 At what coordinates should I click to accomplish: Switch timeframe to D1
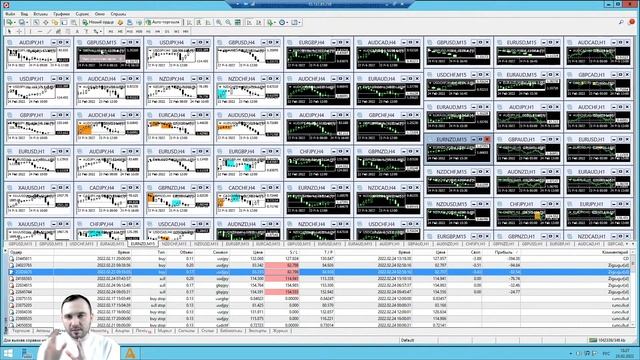coord(167,31)
